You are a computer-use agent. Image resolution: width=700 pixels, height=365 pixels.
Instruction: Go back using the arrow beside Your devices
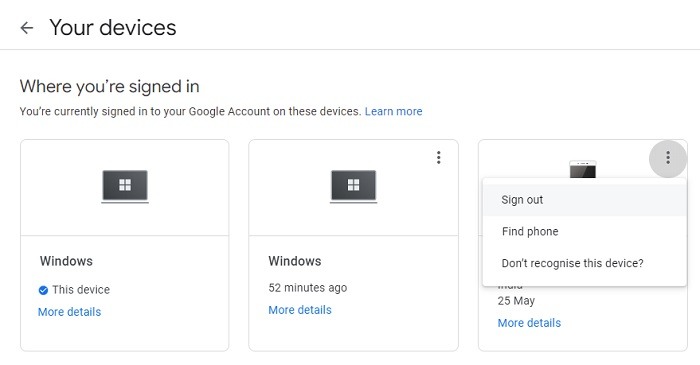tap(27, 28)
